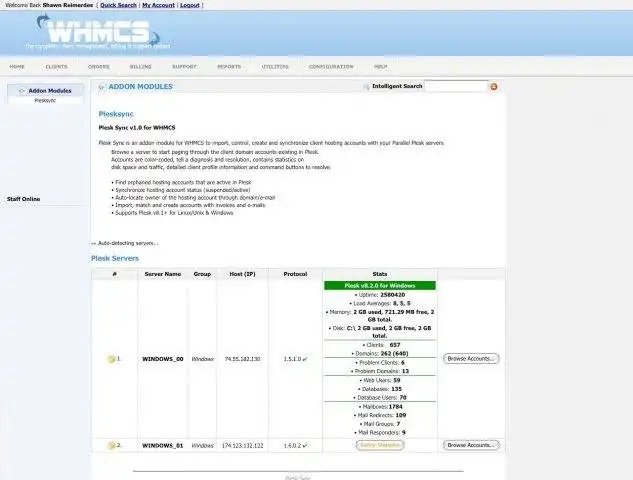Click the Plesk Sync v1.0 for WHMCS title

point(137,128)
